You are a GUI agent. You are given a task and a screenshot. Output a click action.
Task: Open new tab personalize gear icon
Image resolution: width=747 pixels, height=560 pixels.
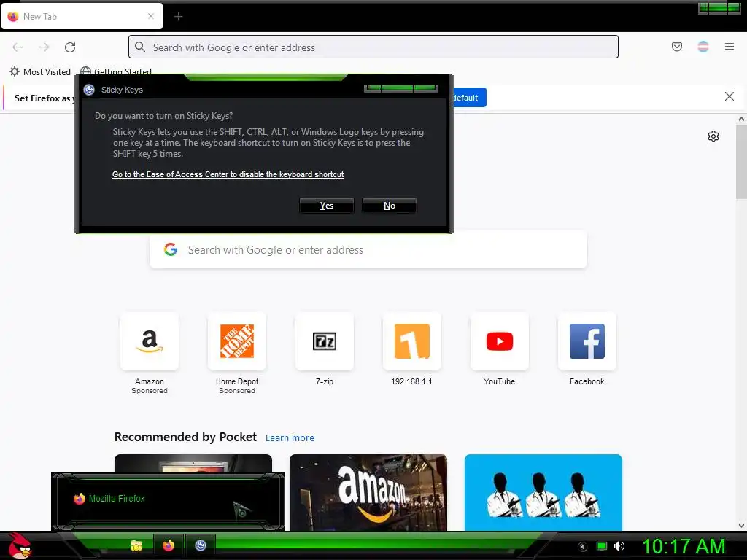point(713,136)
